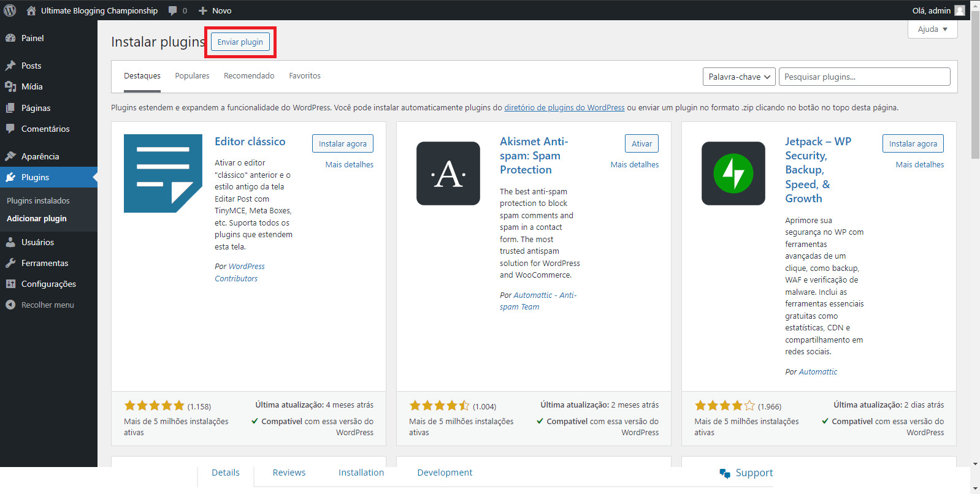Open the diretório de plugins do WordPress link

click(564, 107)
